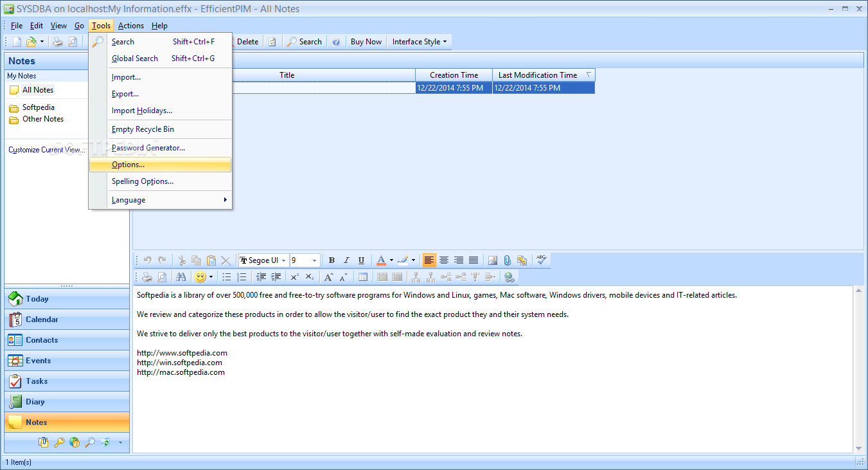Expand the Language submenu

coord(160,200)
